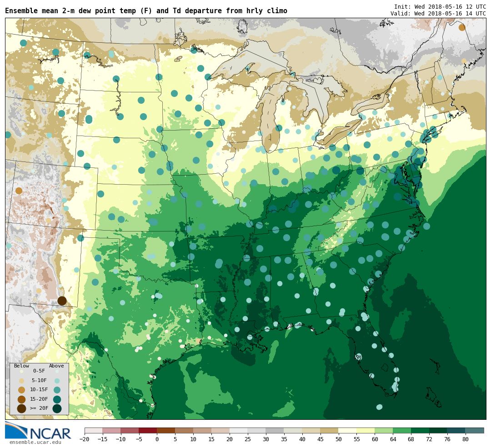Pick the colorbar swatch between -20 and -15
This screenshot has width=491, height=448.
94,430
